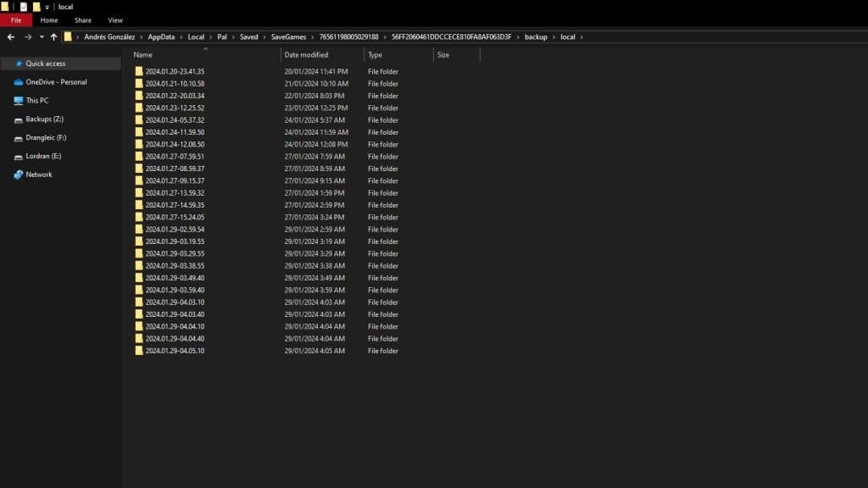The height and width of the screenshot is (488, 868).
Task: Click folder icon of 2024.01.29-03.59.40
Action: click(x=139, y=291)
